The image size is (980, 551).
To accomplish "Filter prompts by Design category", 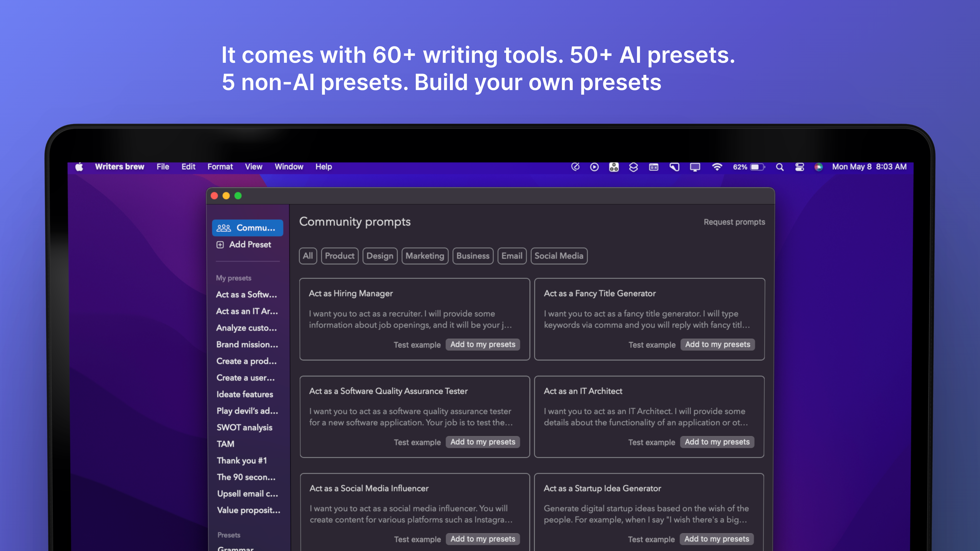I will point(380,256).
